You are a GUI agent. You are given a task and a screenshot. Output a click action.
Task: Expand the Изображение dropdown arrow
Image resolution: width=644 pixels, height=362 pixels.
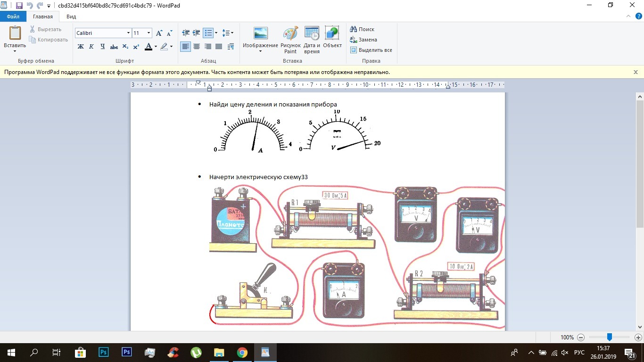[x=260, y=51]
